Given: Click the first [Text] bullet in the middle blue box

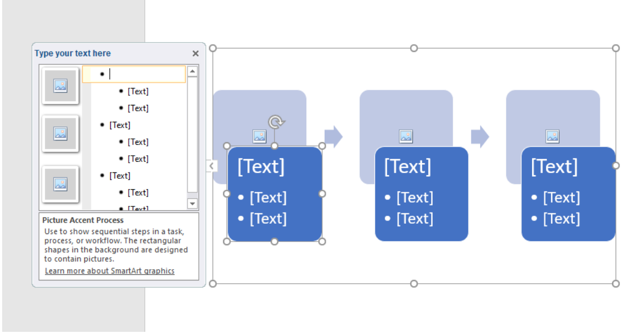Looking at the screenshot, I should click(x=415, y=198).
